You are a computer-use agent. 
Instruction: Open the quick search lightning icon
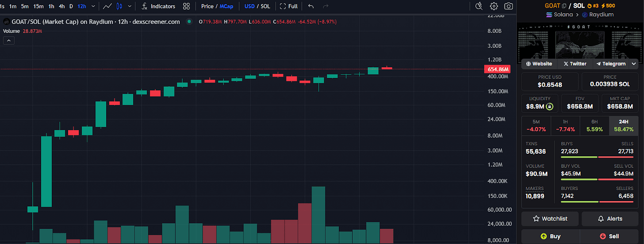click(x=479, y=6)
